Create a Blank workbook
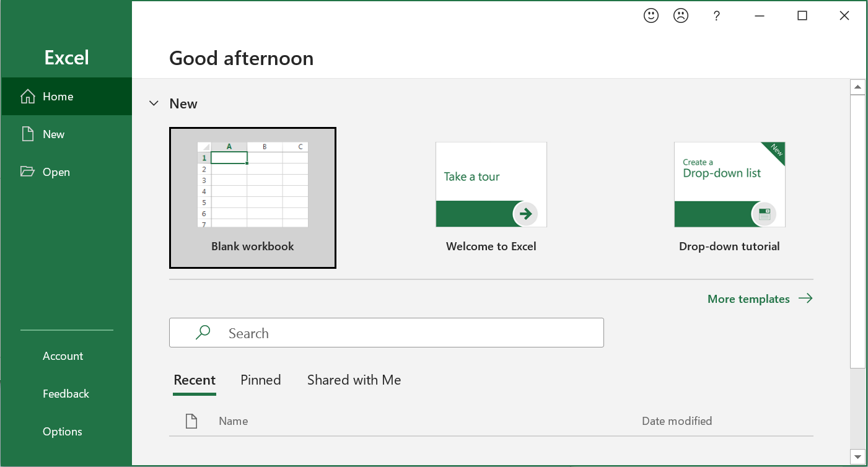This screenshot has height=467, width=868. 253,198
